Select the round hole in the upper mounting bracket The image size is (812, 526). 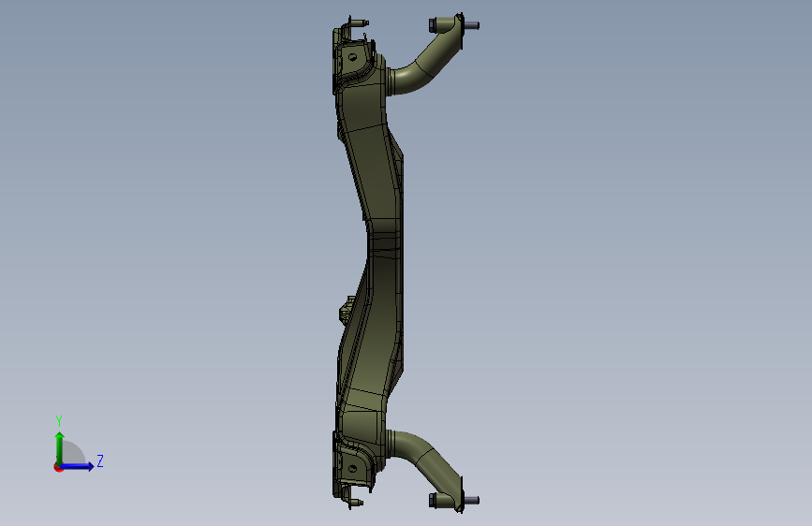pos(353,57)
